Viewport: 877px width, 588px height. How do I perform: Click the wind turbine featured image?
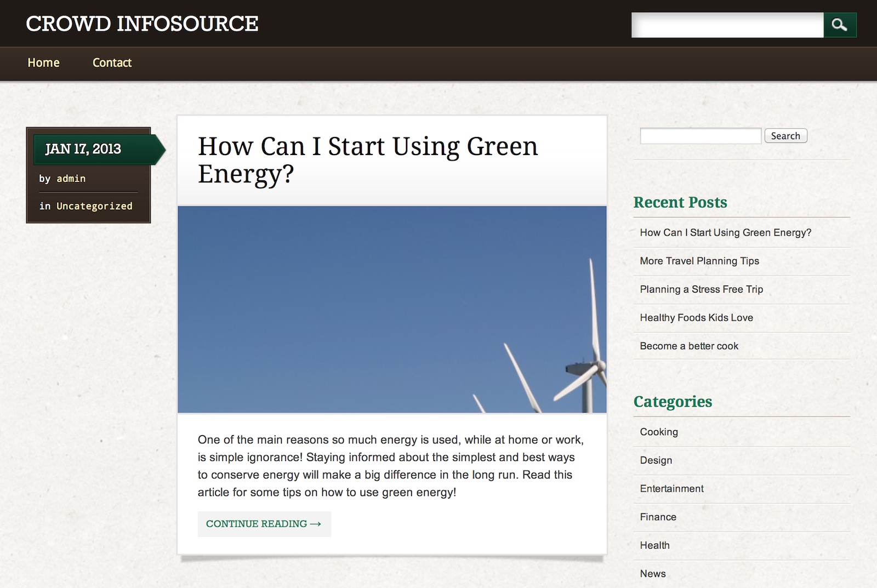pos(392,309)
